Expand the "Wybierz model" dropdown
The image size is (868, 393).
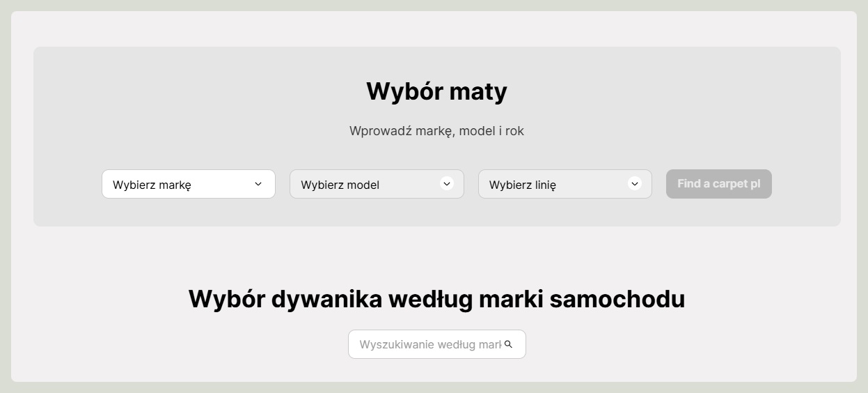pos(376,184)
